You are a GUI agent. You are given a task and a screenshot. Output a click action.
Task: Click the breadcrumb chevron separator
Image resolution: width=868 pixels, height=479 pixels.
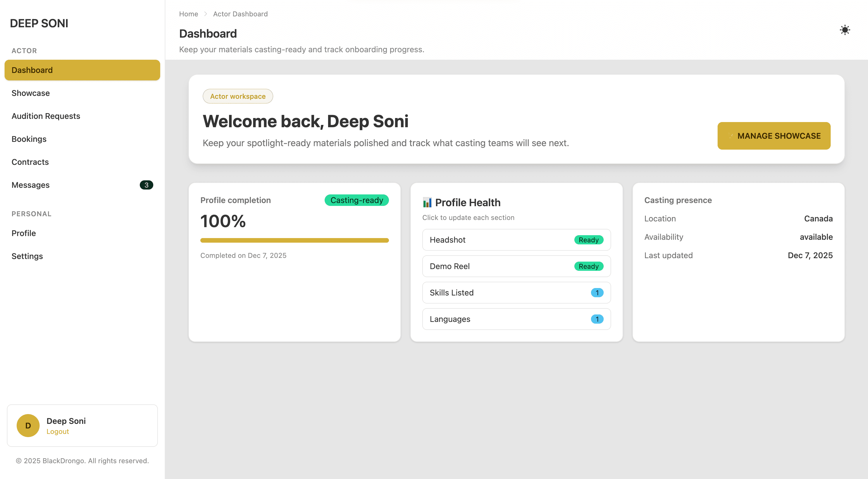tap(206, 14)
